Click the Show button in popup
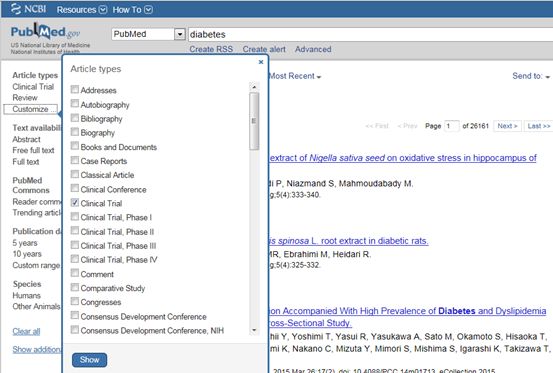553x373 pixels. point(89,360)
